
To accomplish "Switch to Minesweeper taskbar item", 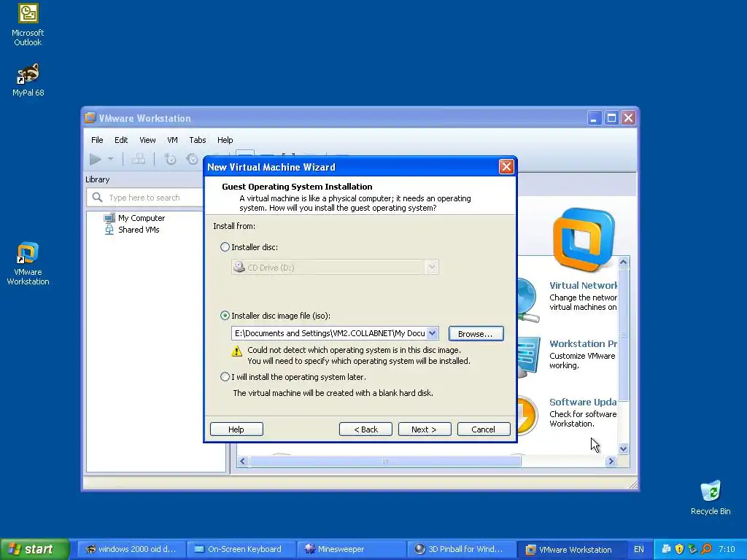I will click(351, 549).
